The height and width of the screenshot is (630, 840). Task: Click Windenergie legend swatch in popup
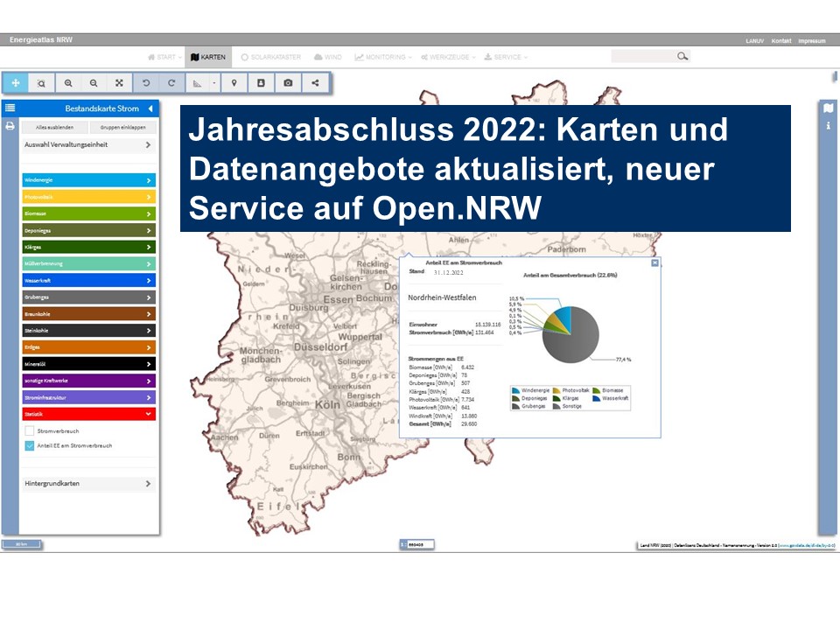pos(516,390)
